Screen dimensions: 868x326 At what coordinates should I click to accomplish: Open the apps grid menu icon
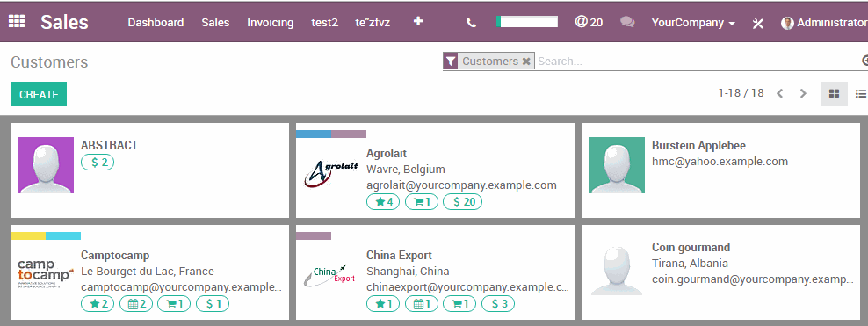[17, 22]
